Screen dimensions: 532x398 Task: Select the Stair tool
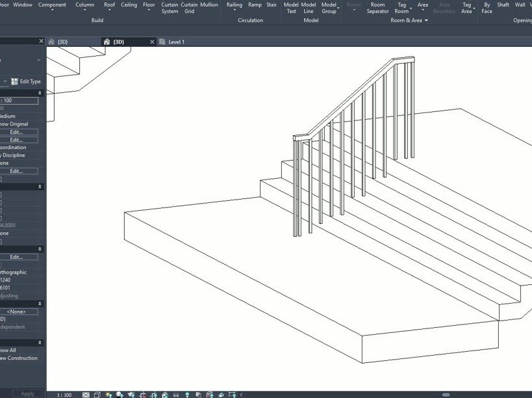click(x=272, y=5)
